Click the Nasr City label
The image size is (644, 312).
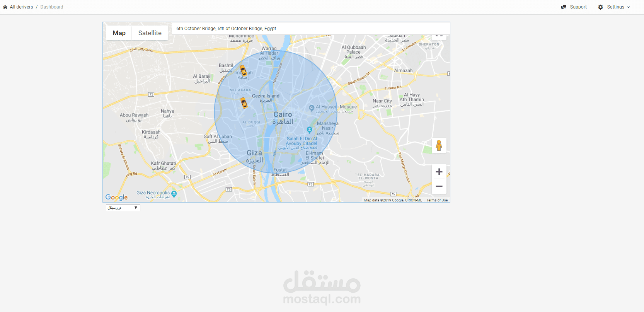coord(382,103)
